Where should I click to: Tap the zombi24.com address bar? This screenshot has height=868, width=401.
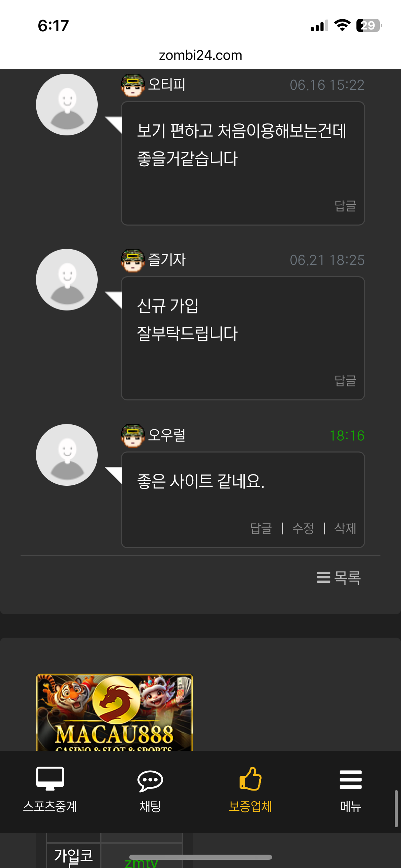tap(200, 55)
